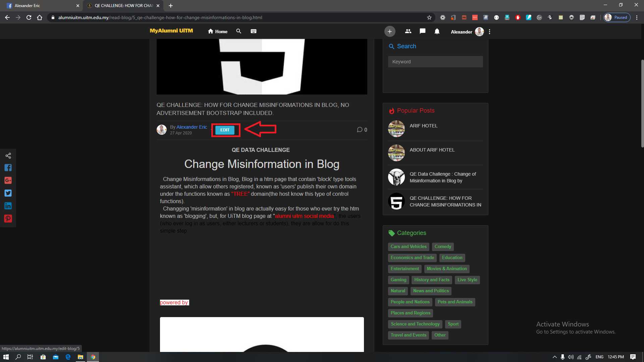Open the navbar three-dot menu beside Alexander
Screen dimensions: 644x362
(490, 32)
